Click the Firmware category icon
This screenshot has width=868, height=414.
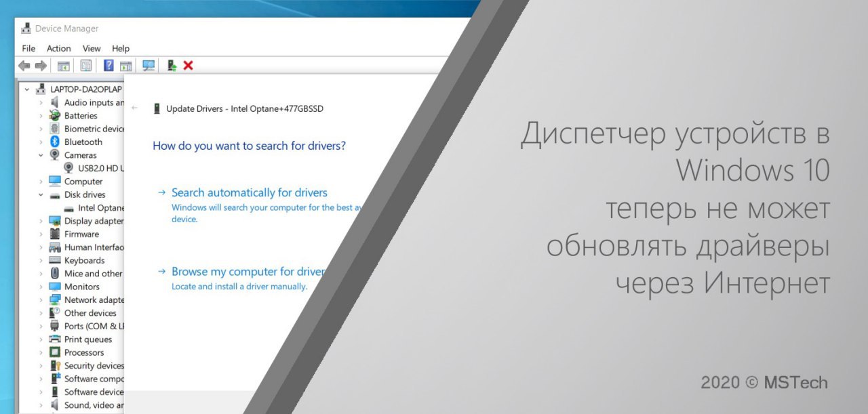click(x=55, y=234)
